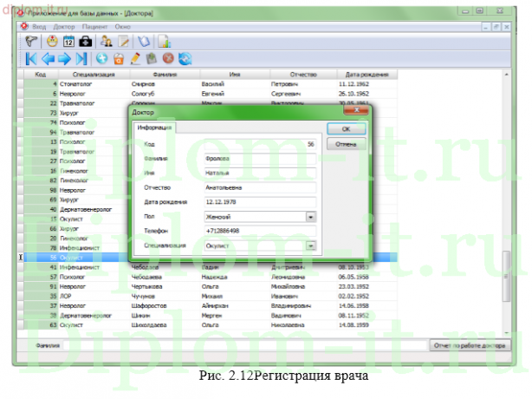Expand the Пол dropdown
Screen dimensions: 532x399
(310, 216)
